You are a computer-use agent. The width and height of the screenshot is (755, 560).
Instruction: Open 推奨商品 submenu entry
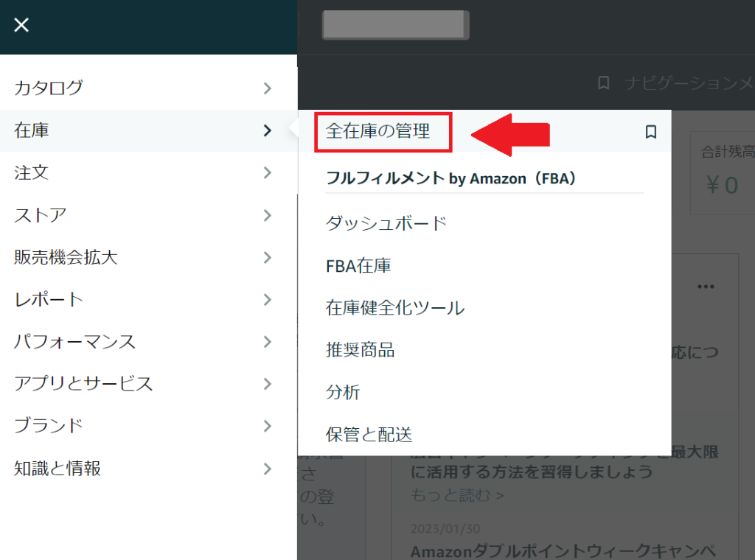tap(360, 350)
